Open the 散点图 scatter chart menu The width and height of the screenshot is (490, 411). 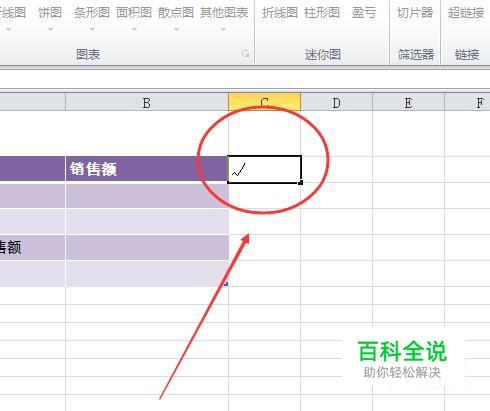click(x=176, y=13)
